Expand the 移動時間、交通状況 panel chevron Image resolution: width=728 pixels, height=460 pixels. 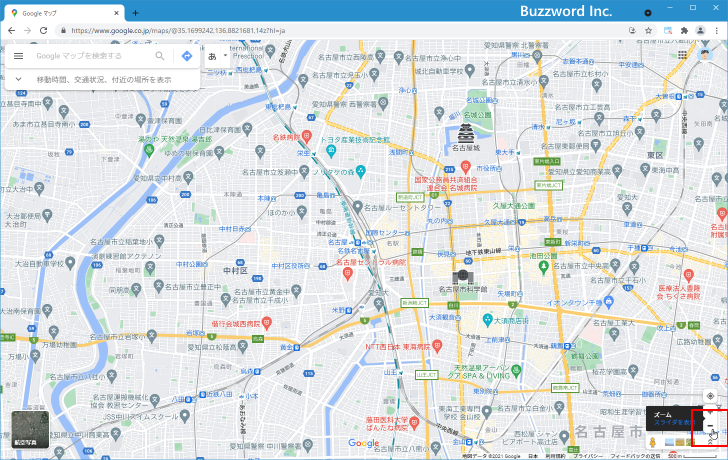(19, 79)
